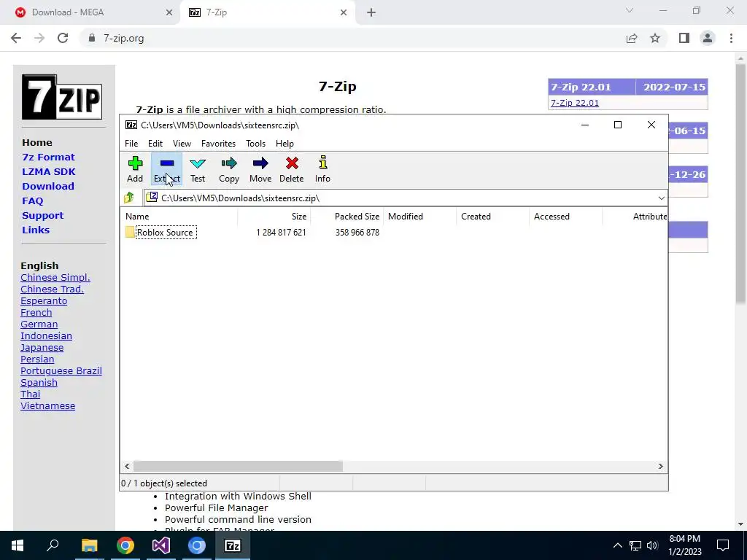
Task: Switch site language to German
Action: [x=39, y=324]
